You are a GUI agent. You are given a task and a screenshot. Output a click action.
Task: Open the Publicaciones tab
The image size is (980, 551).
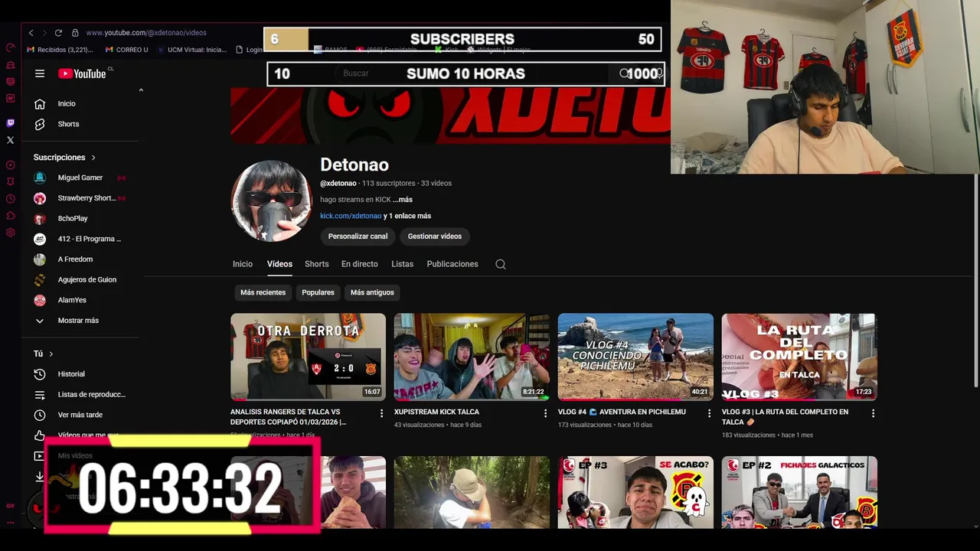(x=452, y=264)
